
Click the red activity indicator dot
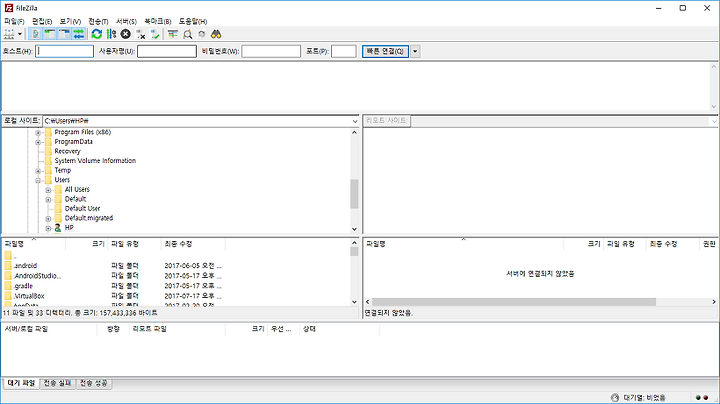tap(706, 398)
